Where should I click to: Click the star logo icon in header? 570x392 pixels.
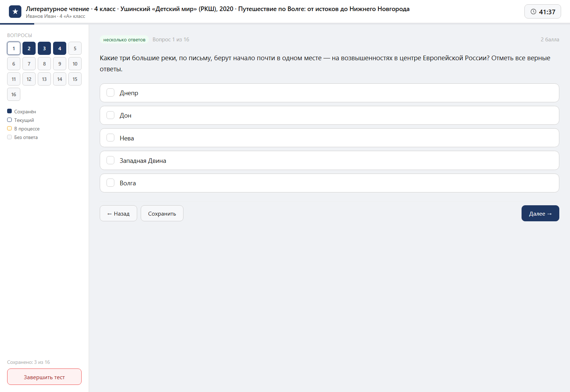tap(15, 12)
